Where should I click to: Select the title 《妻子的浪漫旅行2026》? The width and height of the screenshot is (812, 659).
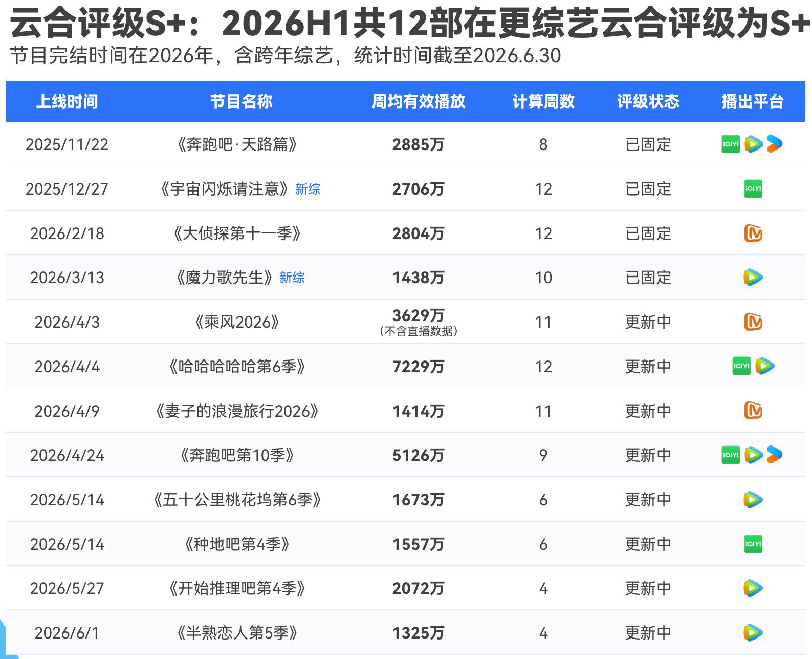(237, 411)
